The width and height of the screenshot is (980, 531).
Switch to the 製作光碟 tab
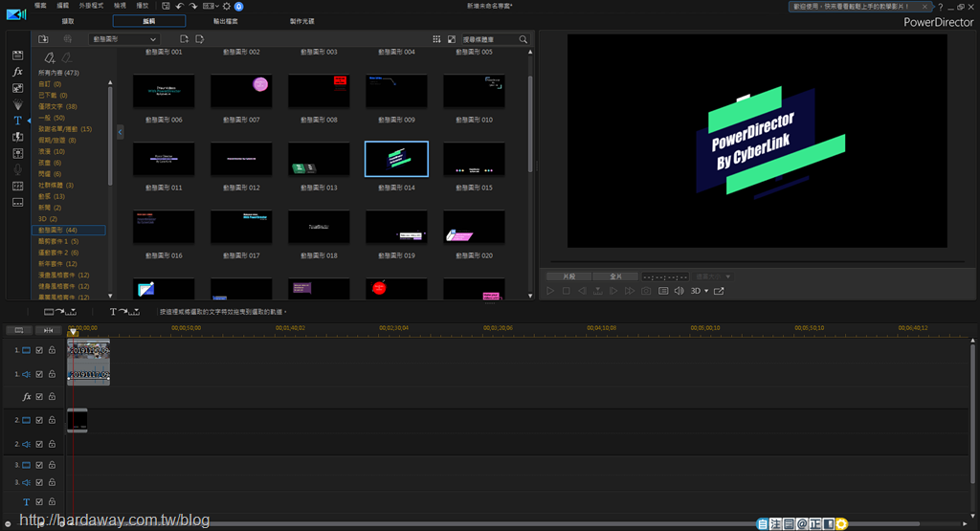click(x=301, y=21)
